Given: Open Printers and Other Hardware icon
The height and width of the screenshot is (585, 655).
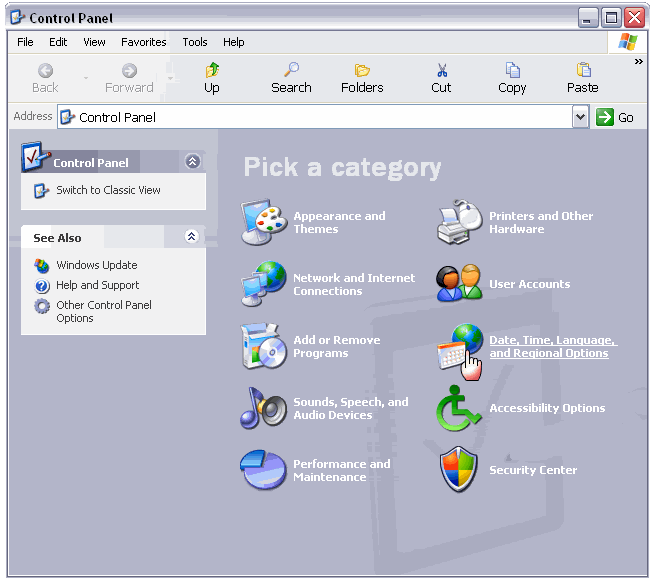Looking at the screenshot, I should click(460, 222).
